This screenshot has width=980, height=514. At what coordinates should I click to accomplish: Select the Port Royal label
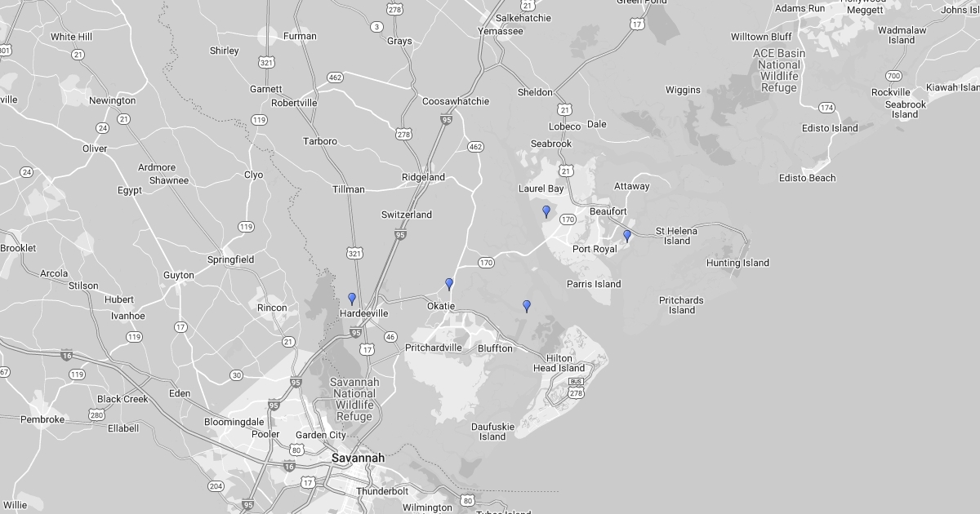(x=595, y=249)
